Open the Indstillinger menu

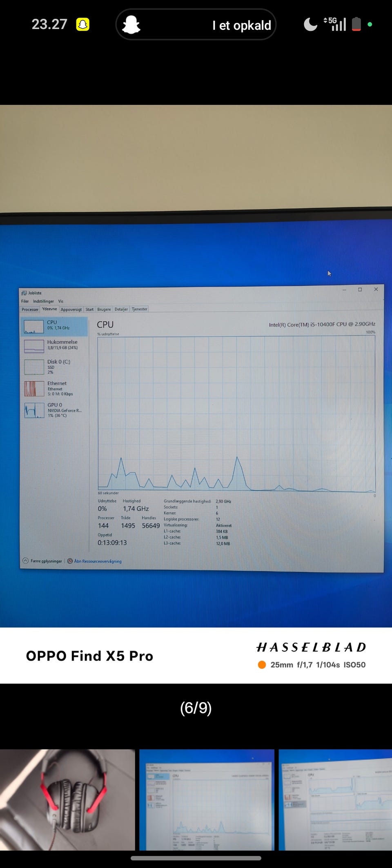tap(43, 301)
